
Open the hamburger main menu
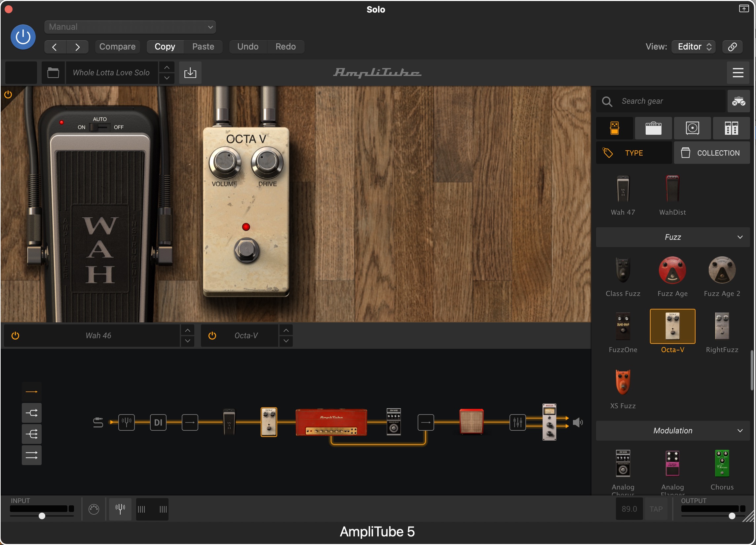pyautogui.click(x=738, y=73)
